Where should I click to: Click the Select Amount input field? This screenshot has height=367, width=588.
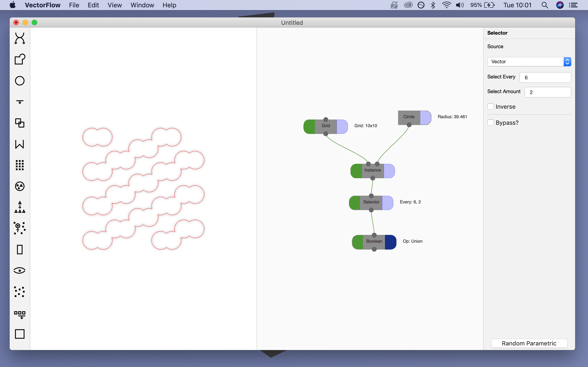pos(547,92)
